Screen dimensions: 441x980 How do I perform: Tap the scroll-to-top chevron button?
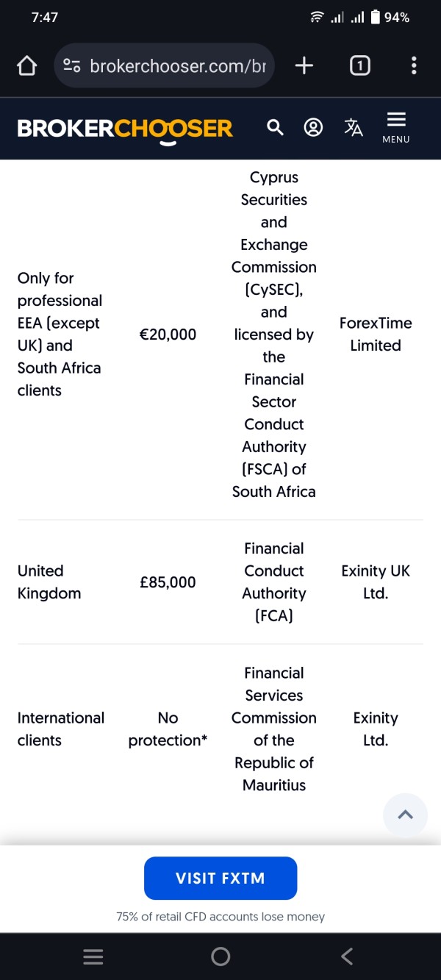pyautogui.click(x=405, y=815)
